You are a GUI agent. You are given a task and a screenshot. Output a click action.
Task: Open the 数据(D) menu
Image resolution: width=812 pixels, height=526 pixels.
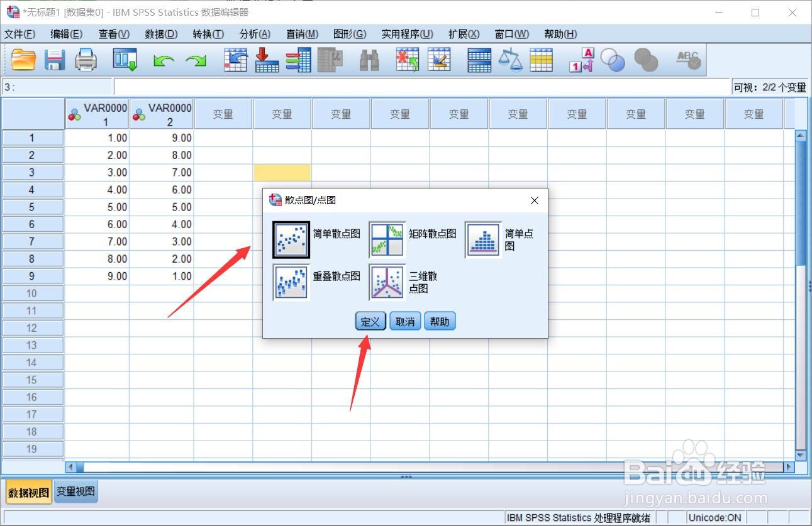(x=161, y=34)
